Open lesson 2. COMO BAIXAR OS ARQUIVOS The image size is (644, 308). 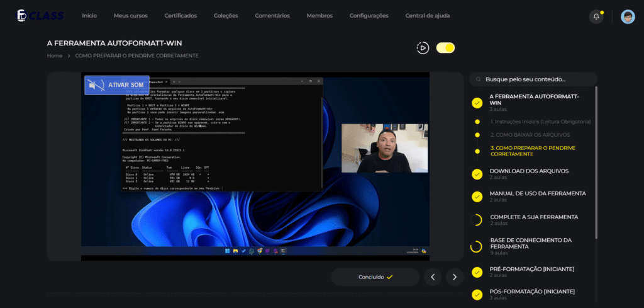[530, 135]
